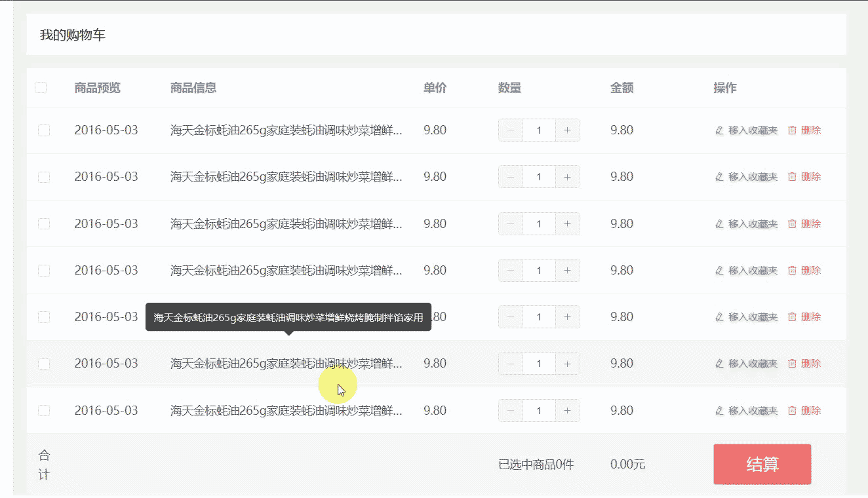Click the 商品信息 column header
The width and height of the screenshot is (868, 498).
[x=193, y=88]
